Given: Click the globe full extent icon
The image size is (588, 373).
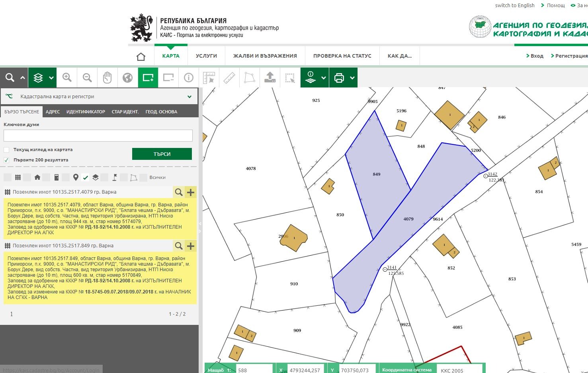Looking at the screenshot, I should pyautogui.click(x=128, y=78).
